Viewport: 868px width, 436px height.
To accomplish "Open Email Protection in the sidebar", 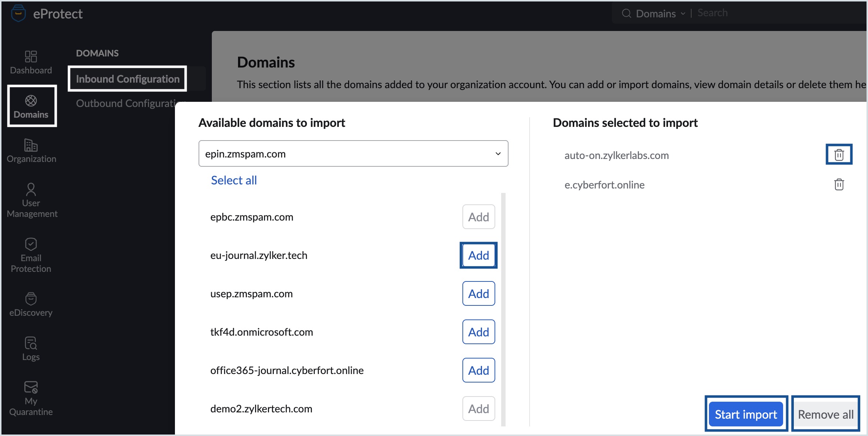I will (x=31, y=255).
